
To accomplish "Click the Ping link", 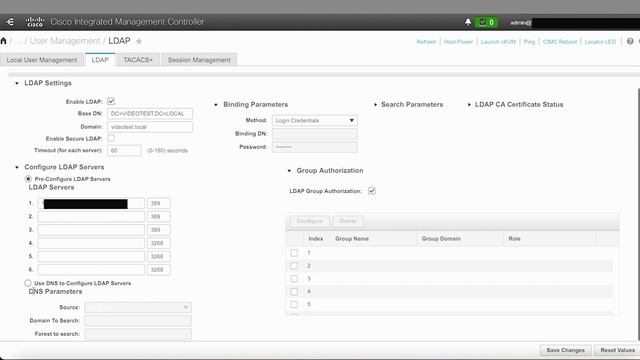I will click(529, 42).
